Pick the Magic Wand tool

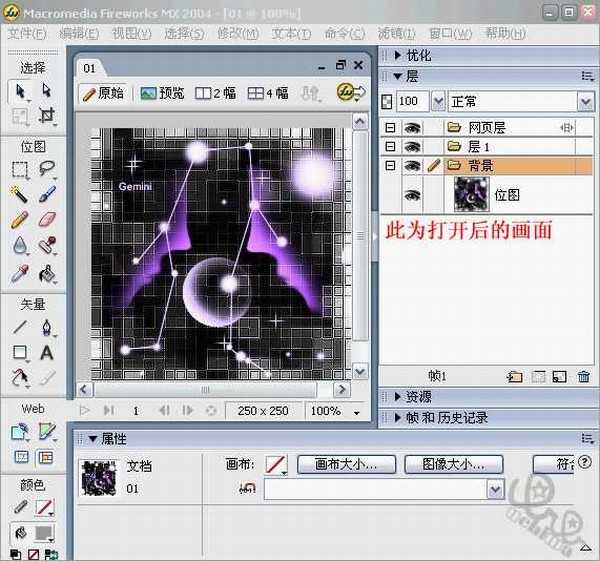[19, 194]
